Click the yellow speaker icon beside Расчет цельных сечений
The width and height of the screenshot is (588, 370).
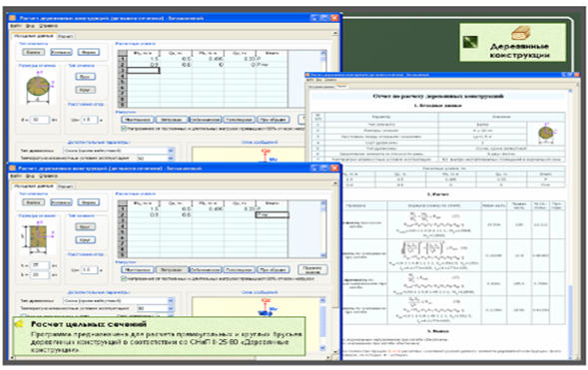(x=20, y=324)
